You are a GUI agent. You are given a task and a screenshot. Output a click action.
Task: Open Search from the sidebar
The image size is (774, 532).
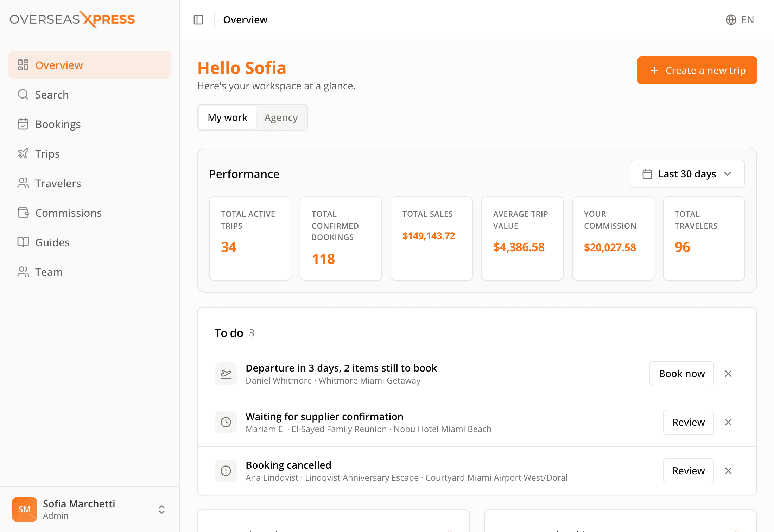point(90,94)
